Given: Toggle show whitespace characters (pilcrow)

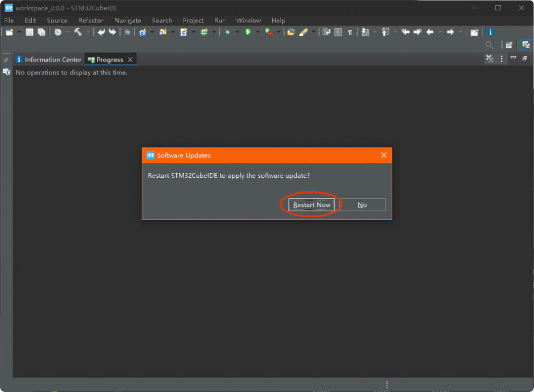Looking at the screenshot, I should (350, 32).
